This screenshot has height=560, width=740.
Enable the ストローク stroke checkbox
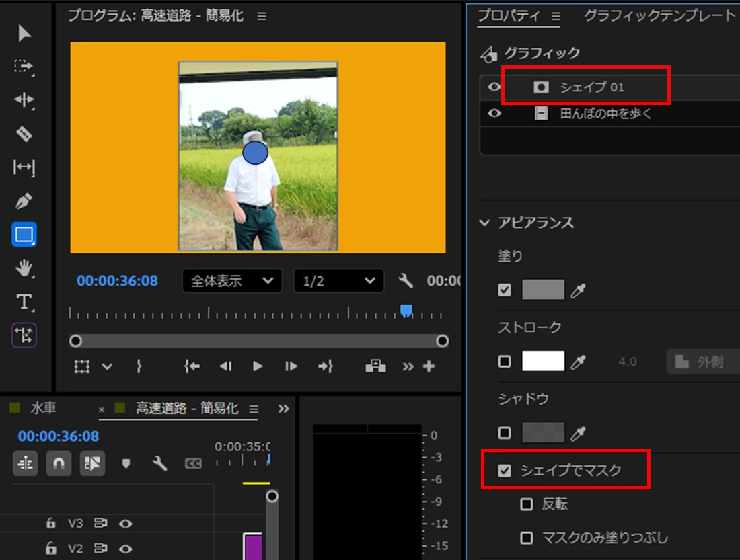[505, 362]
